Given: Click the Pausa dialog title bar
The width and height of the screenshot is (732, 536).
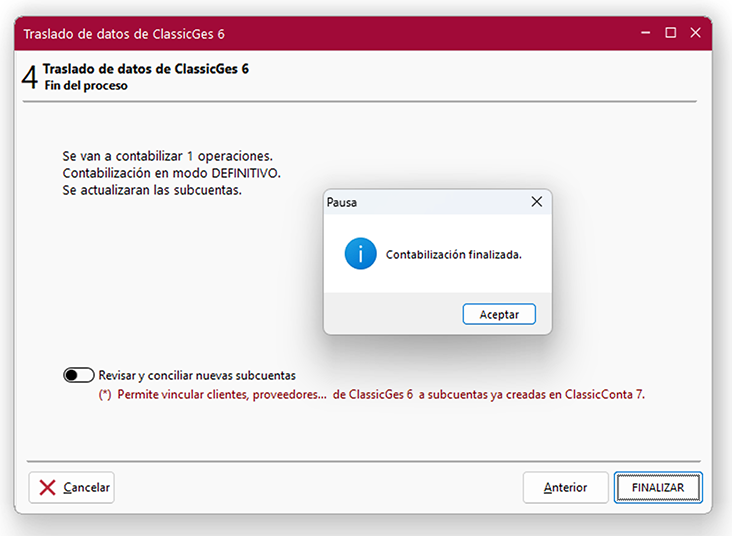Looking at the screenshot, I should (x=420, y=202).
